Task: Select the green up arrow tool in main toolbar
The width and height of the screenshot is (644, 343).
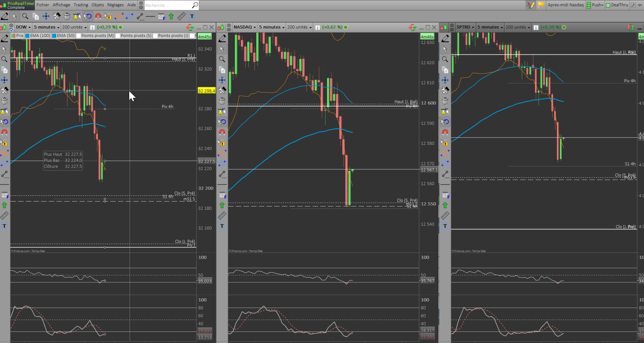Action: pos(171,16)
